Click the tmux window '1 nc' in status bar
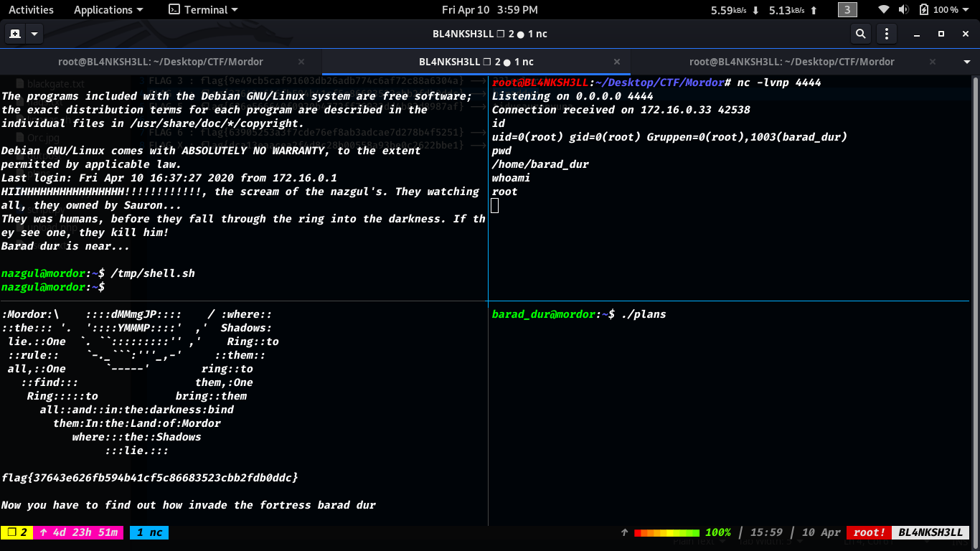 click(x=149, y=532)
